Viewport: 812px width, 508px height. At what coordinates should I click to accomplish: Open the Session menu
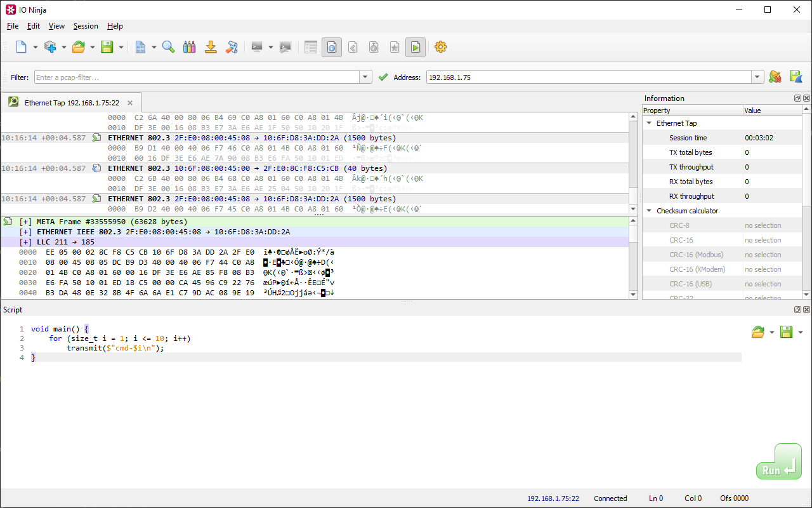[x=86, y=26]
